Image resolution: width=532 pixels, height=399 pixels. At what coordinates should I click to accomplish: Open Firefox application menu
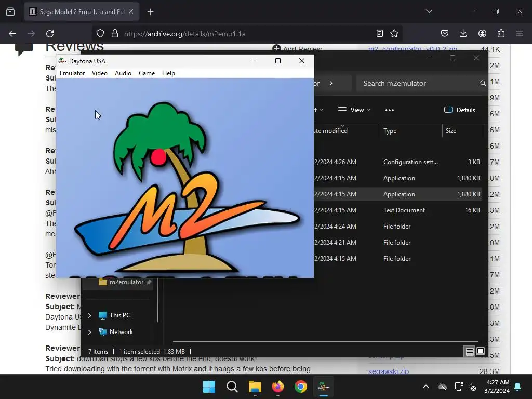click(520, 33)
